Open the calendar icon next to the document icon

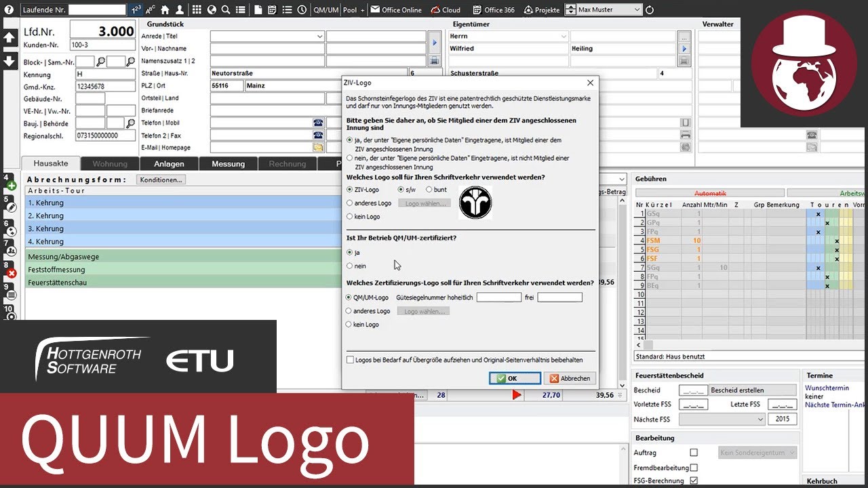coord(272,9)
